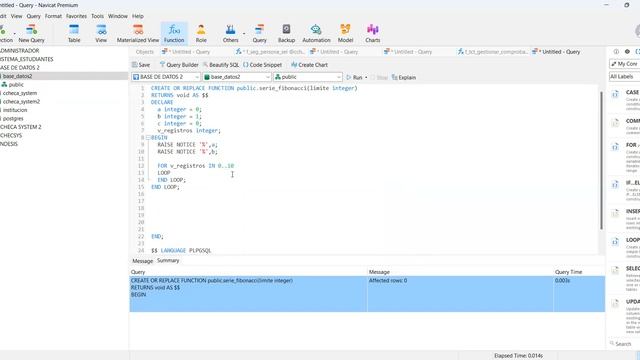Click the Explain button

pos(404,77)
